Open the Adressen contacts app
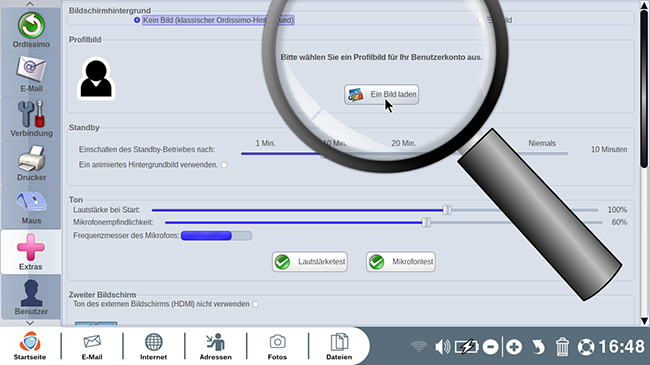The width and height of the screenshot is (650, 365). point(216,346)
